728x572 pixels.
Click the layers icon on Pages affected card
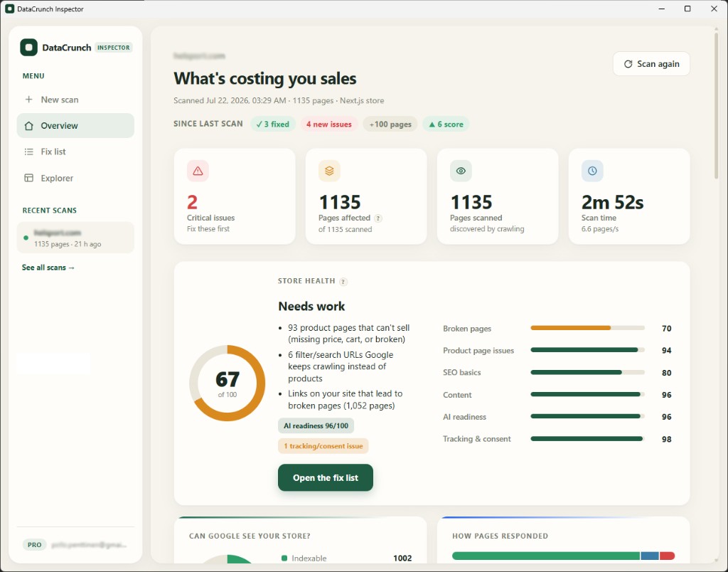(329, 171)
